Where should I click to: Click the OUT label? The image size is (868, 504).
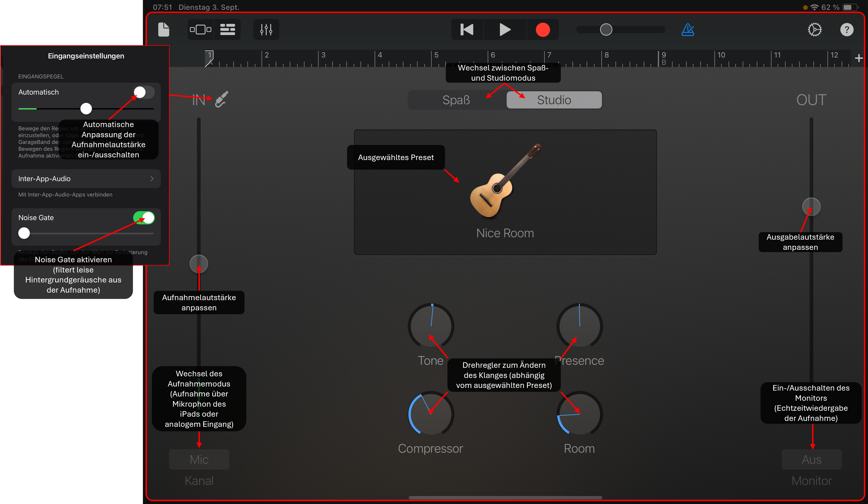[x=812, y=100]
